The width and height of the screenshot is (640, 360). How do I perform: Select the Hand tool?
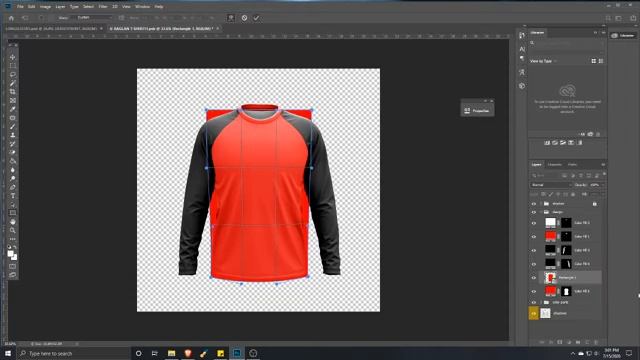(13, 222)
